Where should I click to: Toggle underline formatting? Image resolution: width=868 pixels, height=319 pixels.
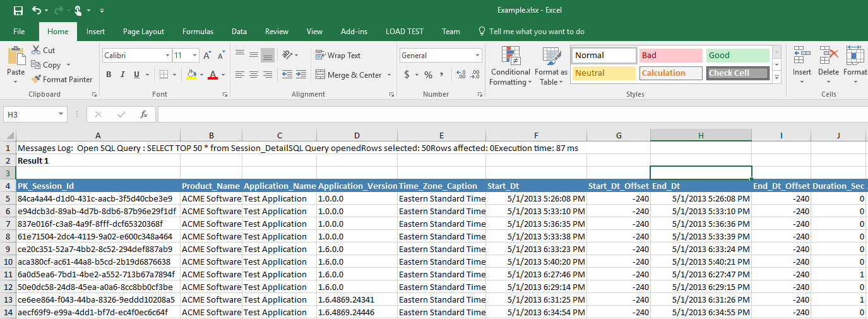pos(136,75)
